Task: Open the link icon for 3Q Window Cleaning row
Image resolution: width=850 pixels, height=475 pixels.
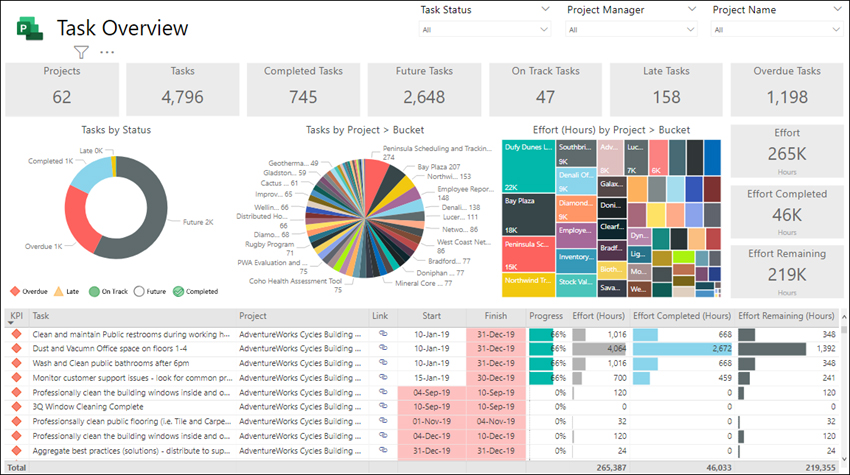Action: click(x=383, y=406)
